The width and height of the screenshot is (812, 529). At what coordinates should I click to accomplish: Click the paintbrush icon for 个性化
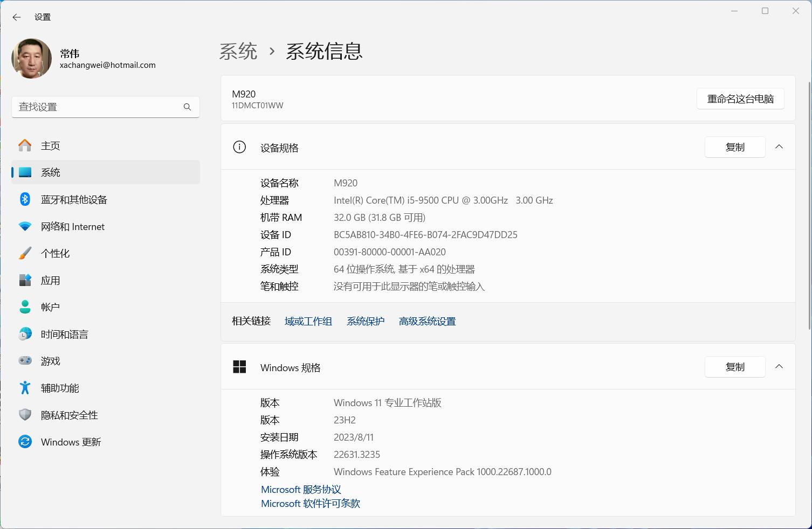click(25, 253)
